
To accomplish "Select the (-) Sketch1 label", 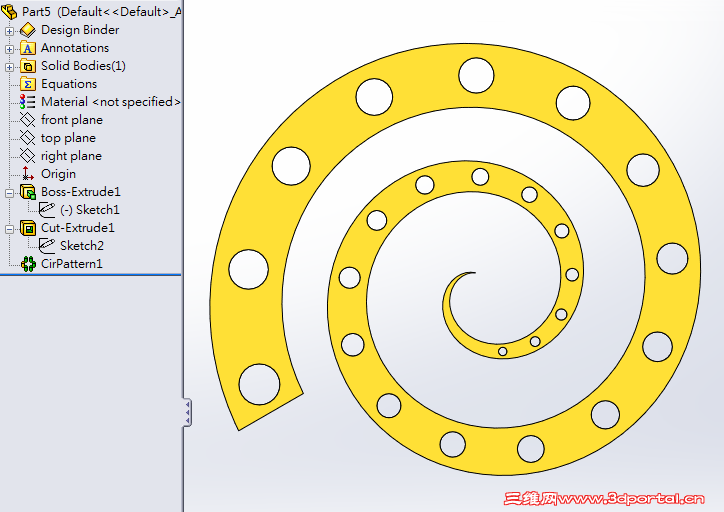I will (90, 210).
